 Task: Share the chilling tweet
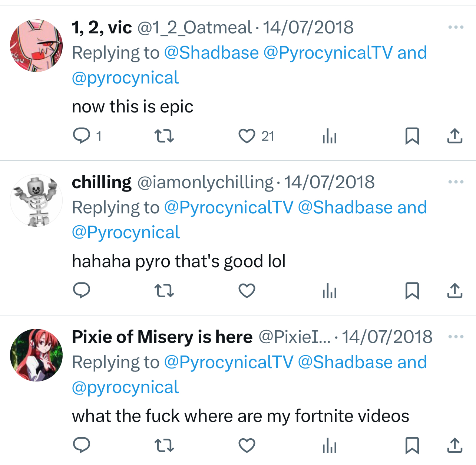[454, 291]
